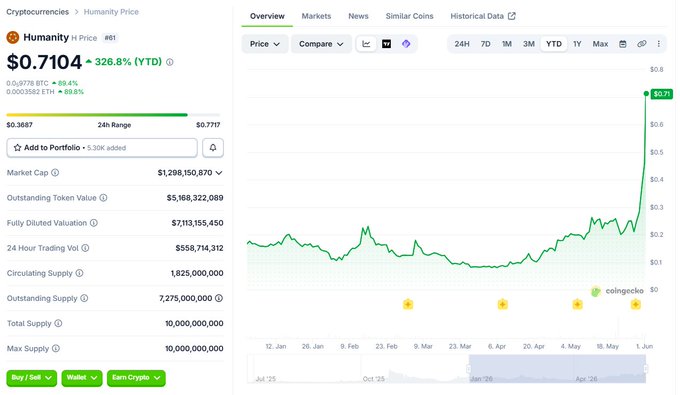Copy chart link icon
The image size is (680, 395).
coord(642,44)
